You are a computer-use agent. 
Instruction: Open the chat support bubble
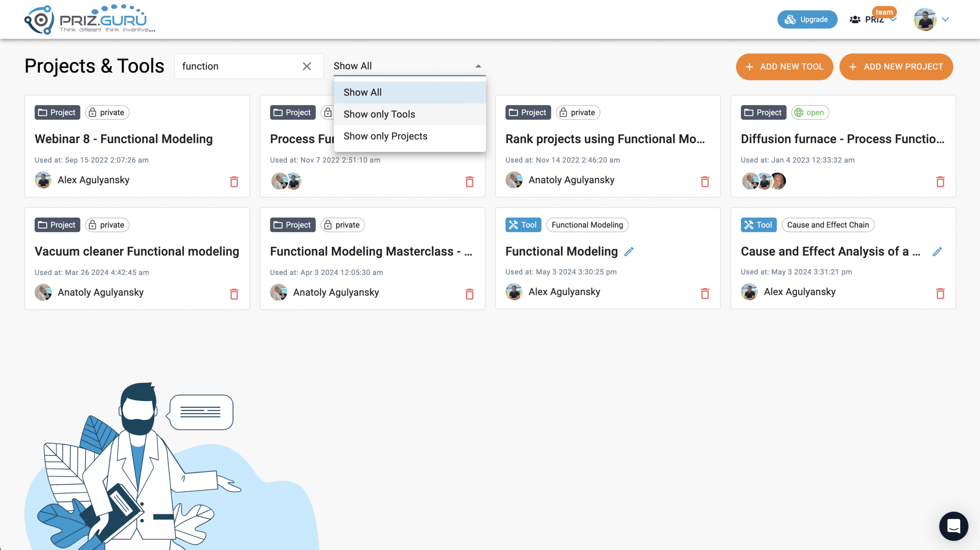pos(953,526)
